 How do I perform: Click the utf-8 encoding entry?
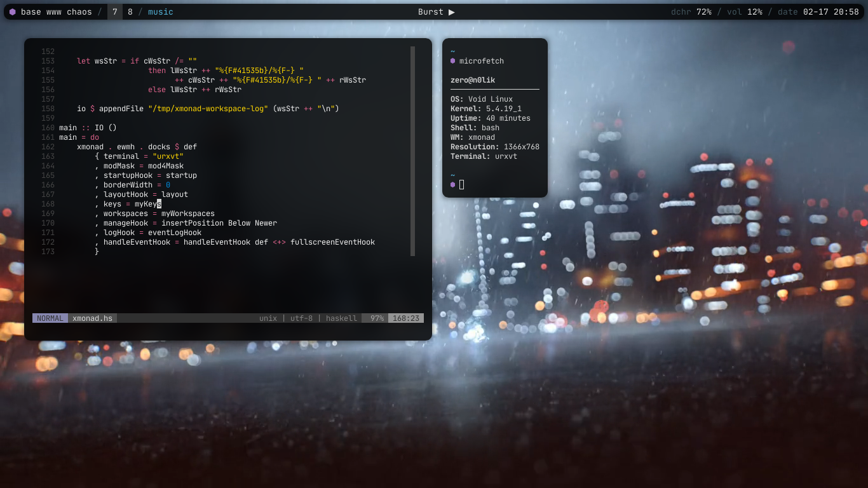click(x=302, y=318)
